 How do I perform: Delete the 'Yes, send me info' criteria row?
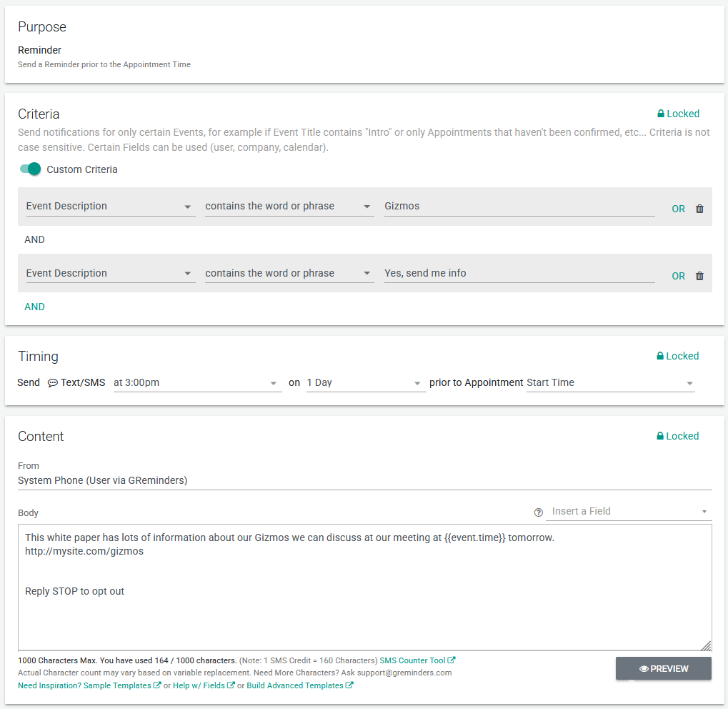tap(699, 276)
